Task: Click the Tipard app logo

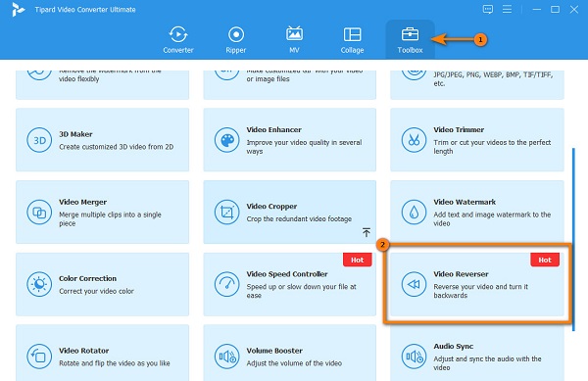Action: [18, 10]
